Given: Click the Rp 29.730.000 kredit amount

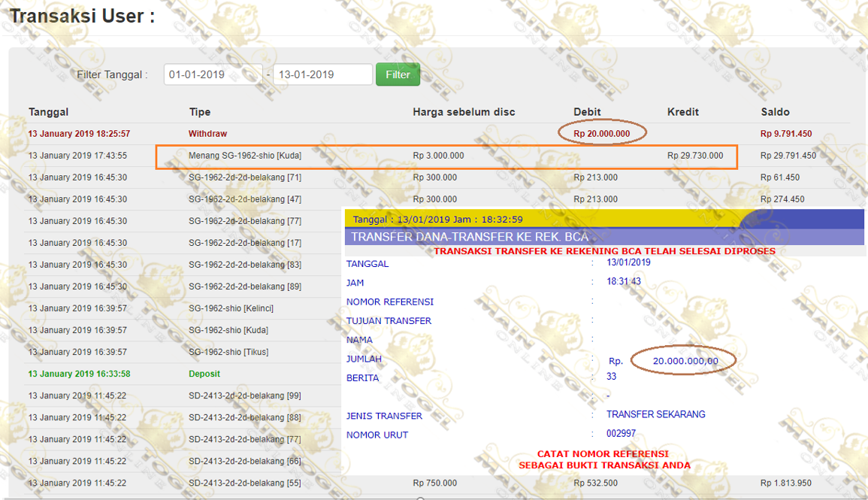Looking at the screenshot, I should coord(695,156).
